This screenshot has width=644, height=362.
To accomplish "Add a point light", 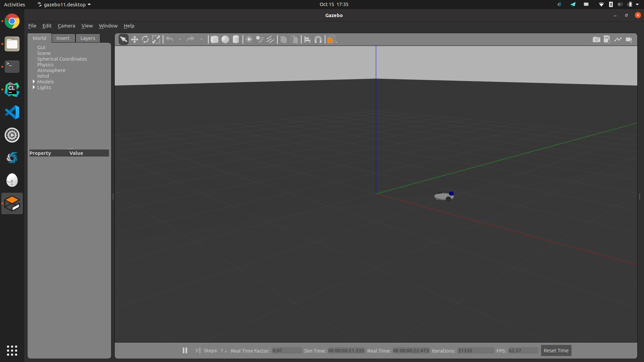I will point(249,40).
